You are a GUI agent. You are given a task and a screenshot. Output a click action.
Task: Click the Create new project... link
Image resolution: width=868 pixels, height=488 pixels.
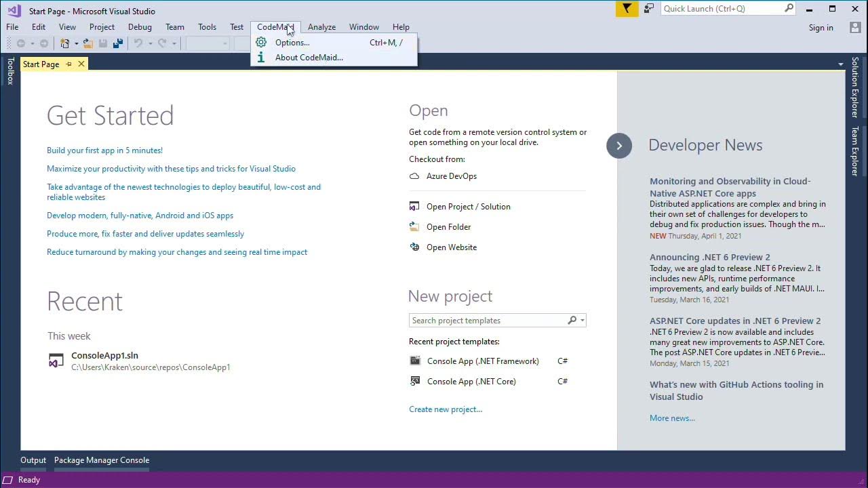(x=446, y=409)
